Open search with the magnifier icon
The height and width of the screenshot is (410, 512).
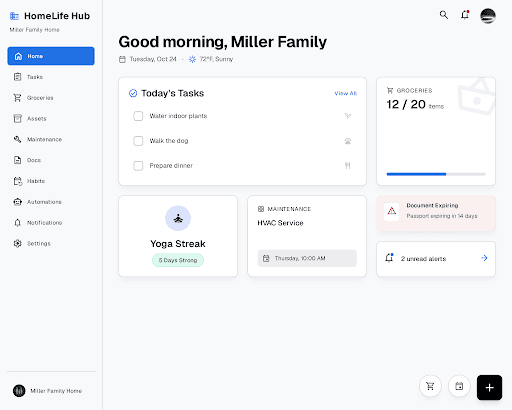point(444,15)
